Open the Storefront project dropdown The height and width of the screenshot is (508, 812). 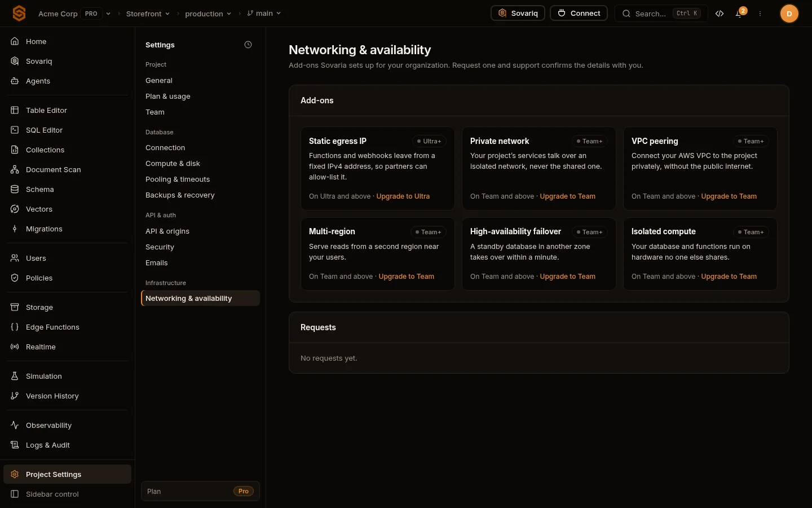click(x=148, y=14)
